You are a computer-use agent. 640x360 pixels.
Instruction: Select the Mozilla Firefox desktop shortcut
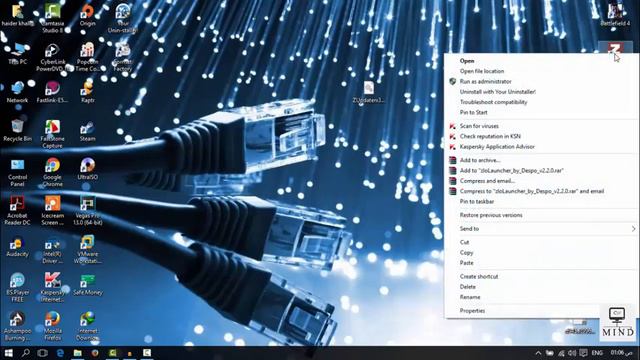point(53,326)
